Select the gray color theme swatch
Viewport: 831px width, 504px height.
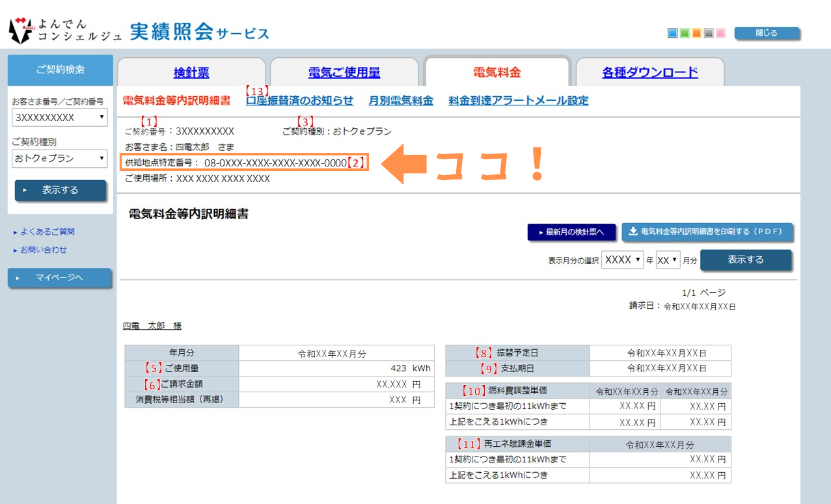709,33
